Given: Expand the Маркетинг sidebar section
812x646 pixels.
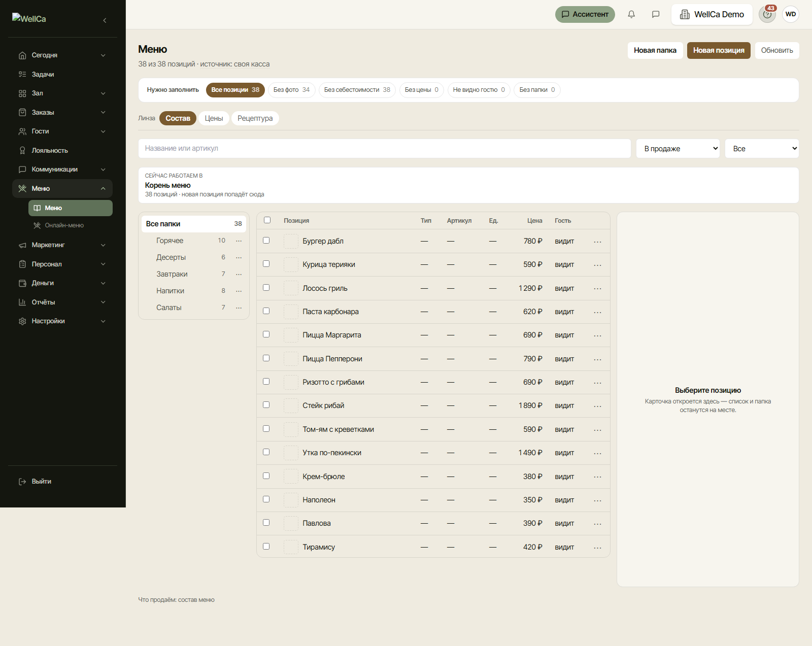Looking at the screenshot, I should pyautogui.click(x=62, y=245).
